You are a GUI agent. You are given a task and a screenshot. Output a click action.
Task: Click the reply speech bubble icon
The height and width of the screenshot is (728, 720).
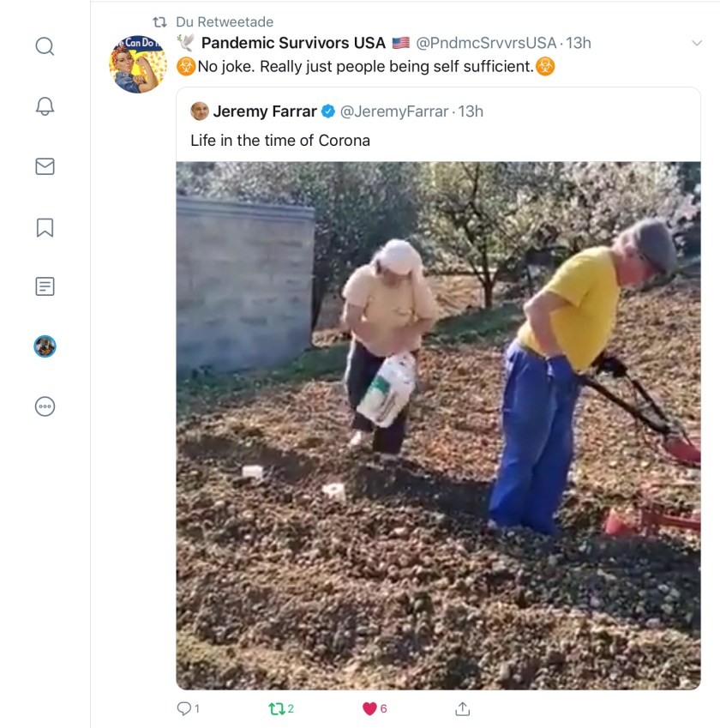click(183, 708)
